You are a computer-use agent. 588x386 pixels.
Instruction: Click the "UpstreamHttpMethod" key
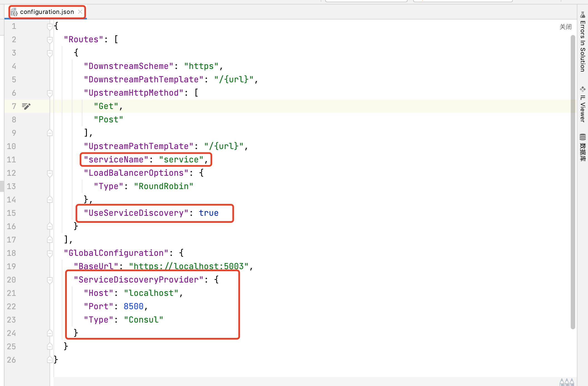click(134, 93)
